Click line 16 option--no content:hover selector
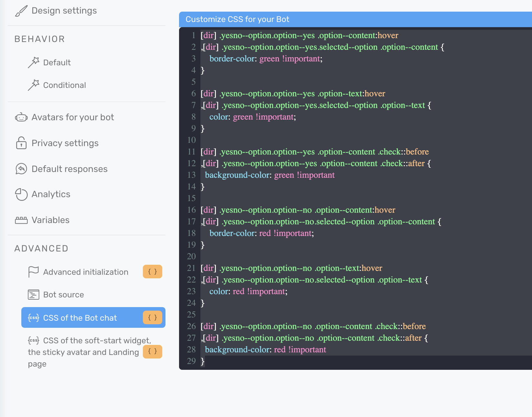This screenshot has height=417, width=532. tap(298, 210)
